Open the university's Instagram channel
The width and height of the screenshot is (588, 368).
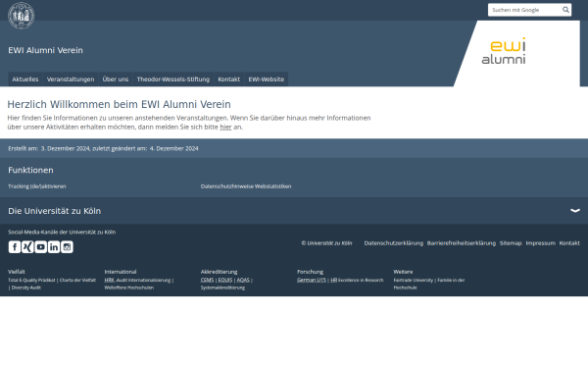tap(67, 247)
